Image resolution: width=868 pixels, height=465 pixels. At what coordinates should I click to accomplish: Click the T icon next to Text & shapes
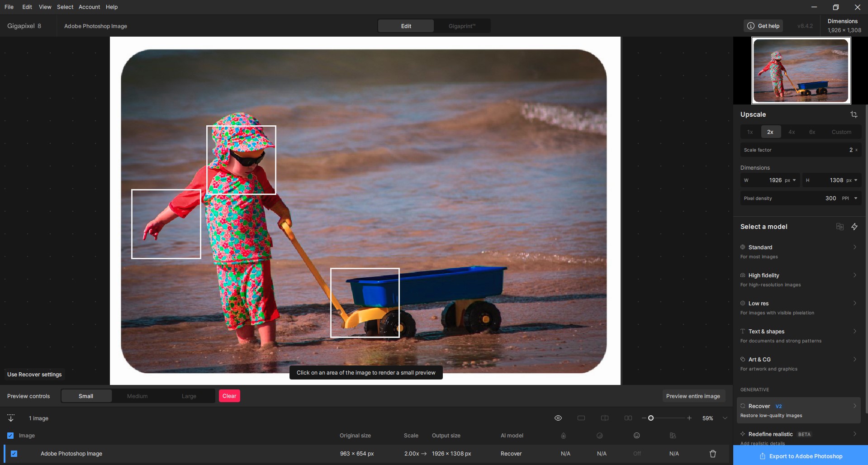coord(743,331)
